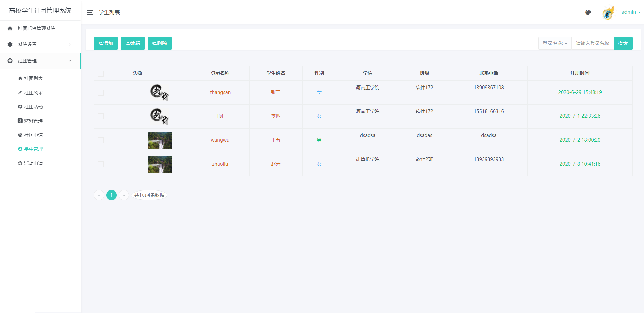Image resolution: width=644 pixels, height=313 pixels.
Task: Click the 添加 button
Action: (106, 43)
